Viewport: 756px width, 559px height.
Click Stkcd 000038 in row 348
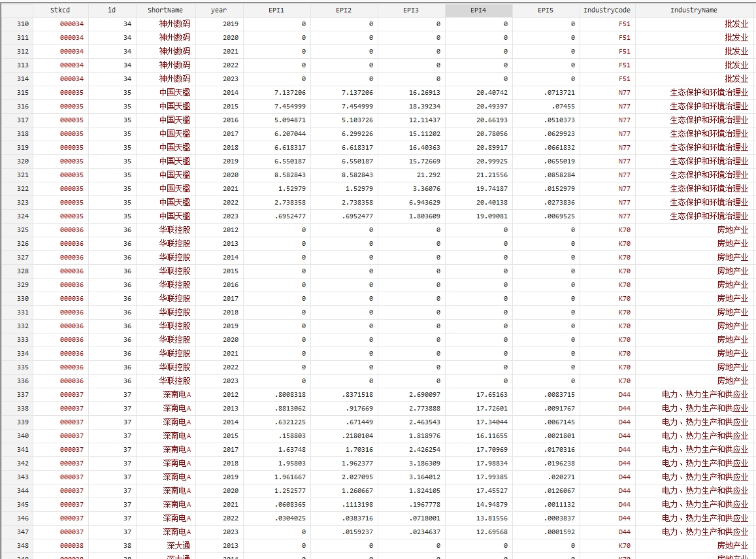tap(71, 545)
